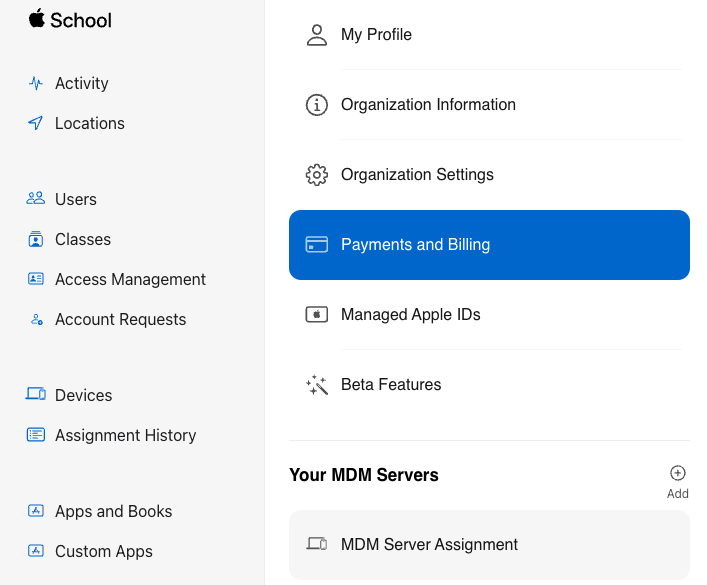The image size is (707, 585).
Task: Click the Organization Settings gear icon
Action: coord(317,175)
